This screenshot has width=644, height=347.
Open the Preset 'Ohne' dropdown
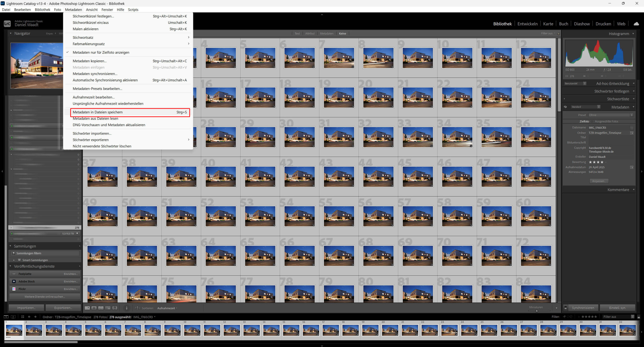[611, 115]
